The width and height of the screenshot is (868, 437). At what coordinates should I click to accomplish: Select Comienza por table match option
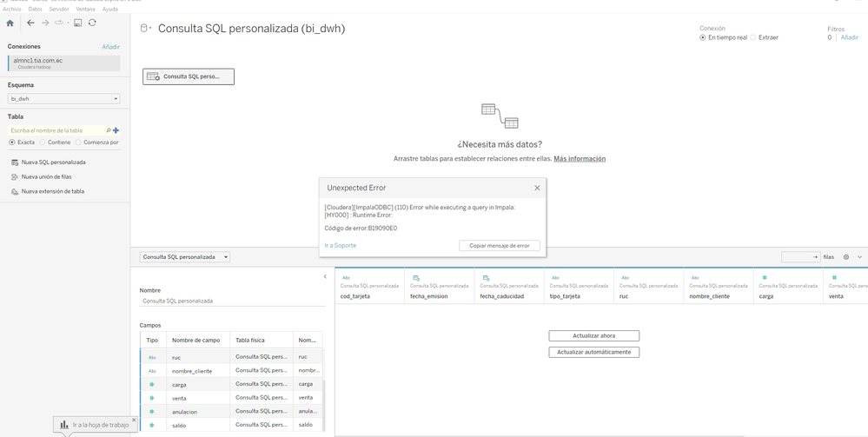(x=78, y=142)
